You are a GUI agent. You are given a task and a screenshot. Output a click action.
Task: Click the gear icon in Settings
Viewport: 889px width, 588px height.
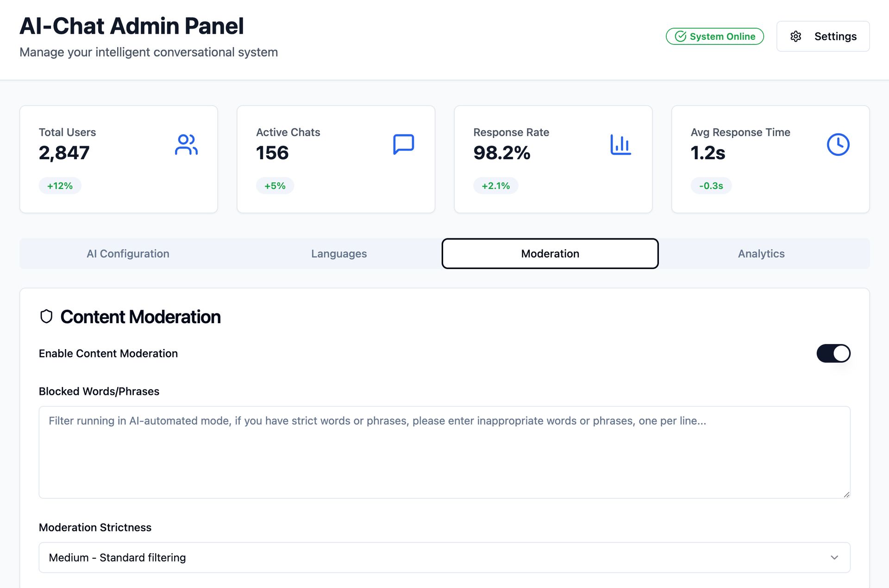click(x=795, y=37)
